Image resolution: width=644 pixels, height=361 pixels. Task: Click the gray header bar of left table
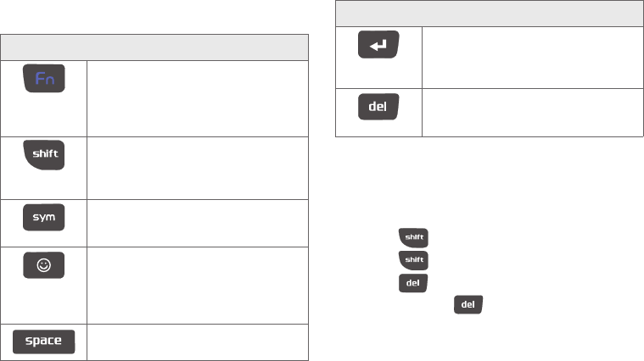[x=154, y=47]
